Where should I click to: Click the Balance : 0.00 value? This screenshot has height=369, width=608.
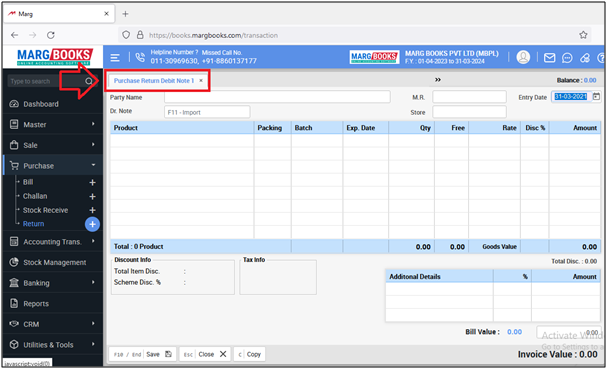tap(576, 80)
